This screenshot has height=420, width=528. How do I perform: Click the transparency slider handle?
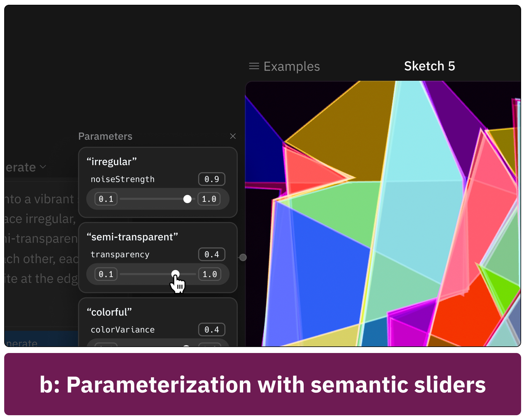175,274
